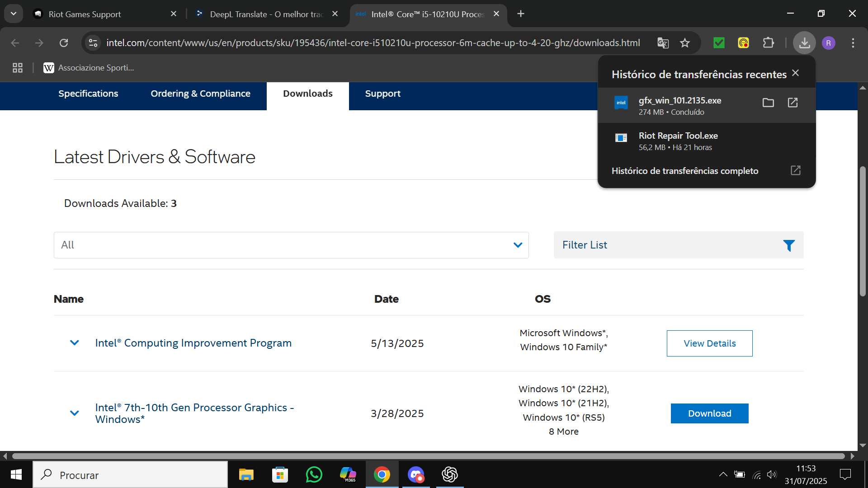The width and height of the screenshot is (868, 488).
Task: Open a new browser tab
Action: [521, 14]
